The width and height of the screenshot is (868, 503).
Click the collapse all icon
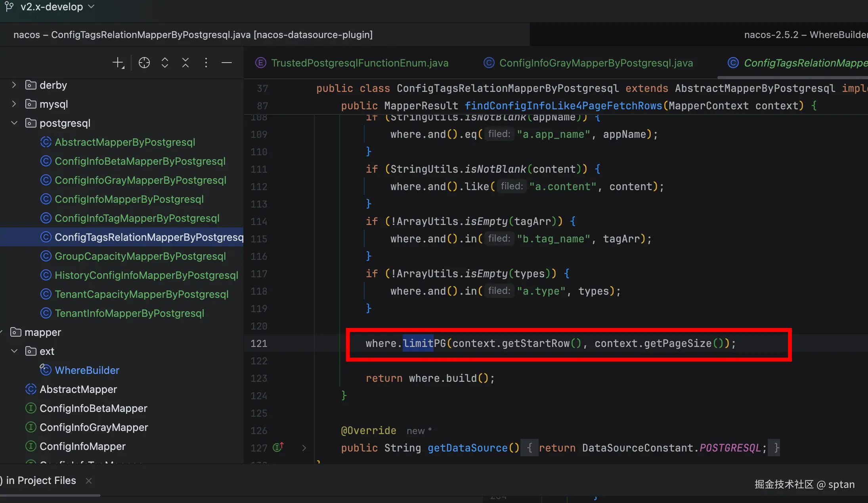(x=185, y=63)
